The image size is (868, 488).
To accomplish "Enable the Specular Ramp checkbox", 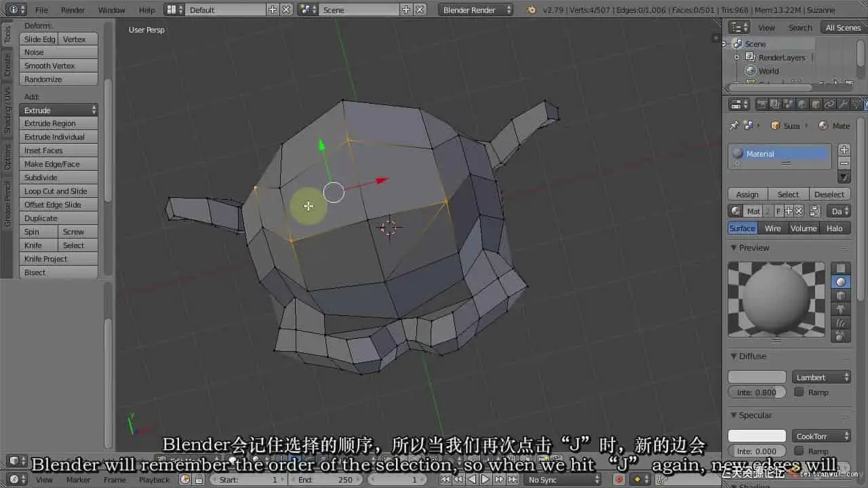I will 799,451.
